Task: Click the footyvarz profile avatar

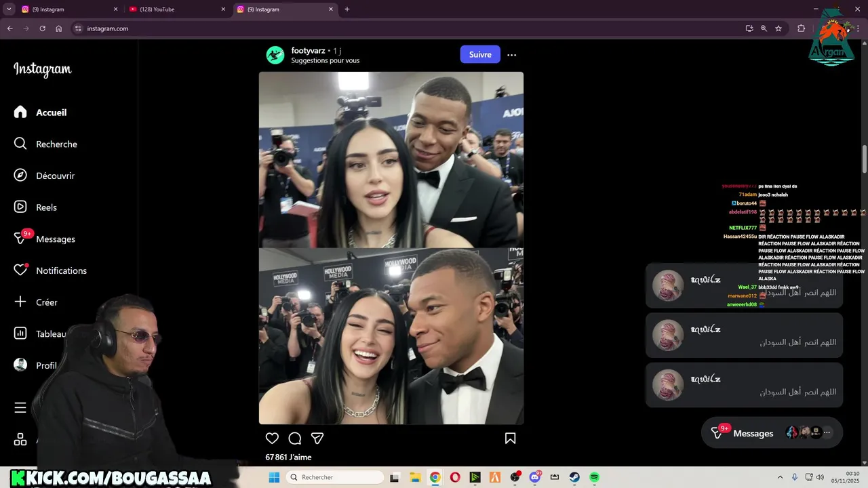Action: pos(275,55)
